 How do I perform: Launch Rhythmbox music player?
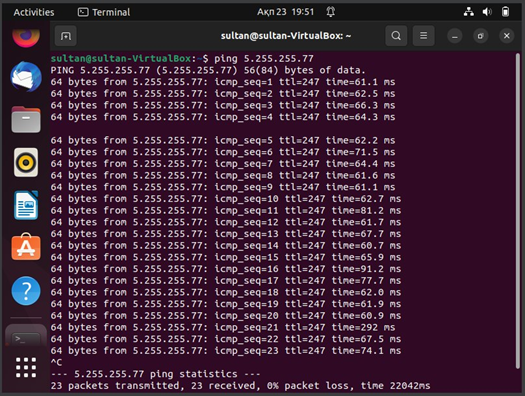[26, 162]
